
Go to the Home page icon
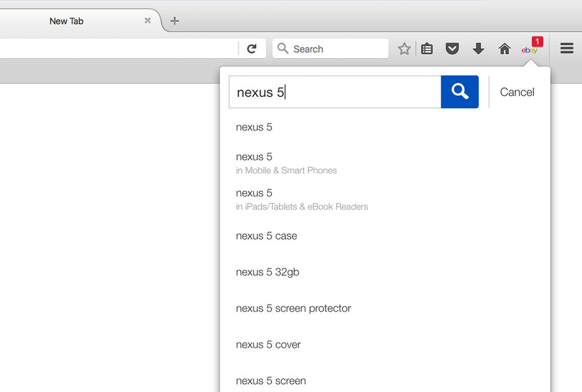coord(504,49)
